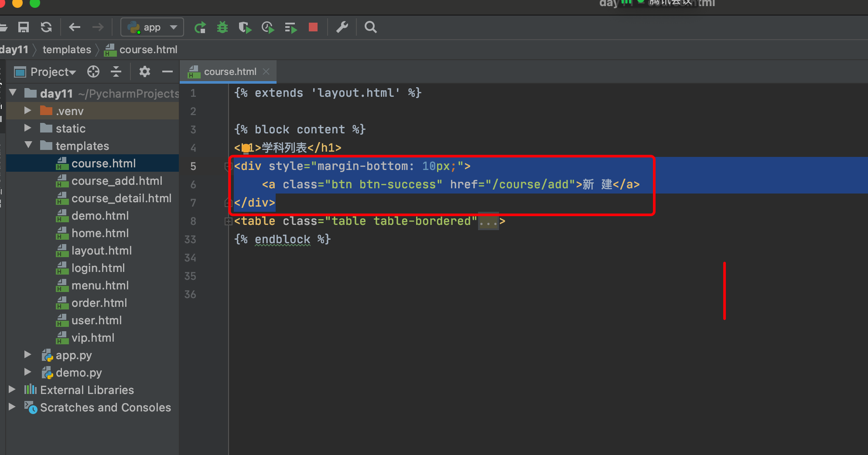Screen dimensions: 868x455
Task: Expand Scratches and Consoles
Action: [x=12, y=407]
